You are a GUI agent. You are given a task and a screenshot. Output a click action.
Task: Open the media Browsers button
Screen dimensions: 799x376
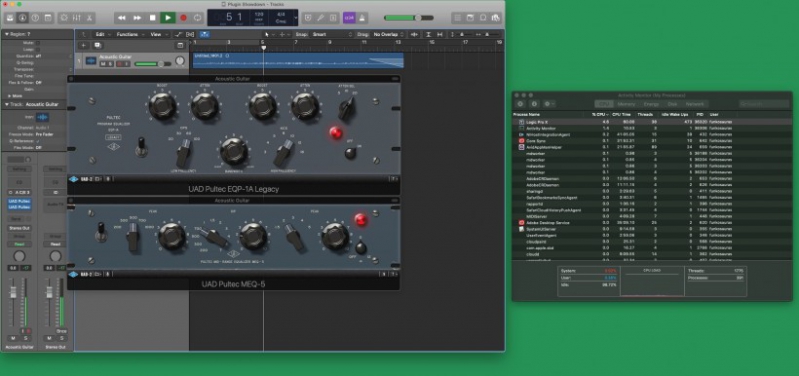pos(495,18)
